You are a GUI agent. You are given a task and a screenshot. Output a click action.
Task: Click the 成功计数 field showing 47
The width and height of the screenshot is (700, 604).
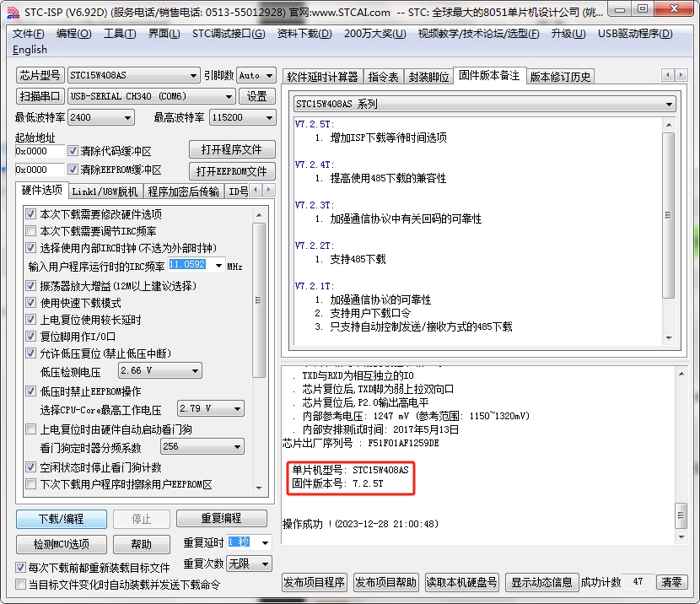pos(638,582)
